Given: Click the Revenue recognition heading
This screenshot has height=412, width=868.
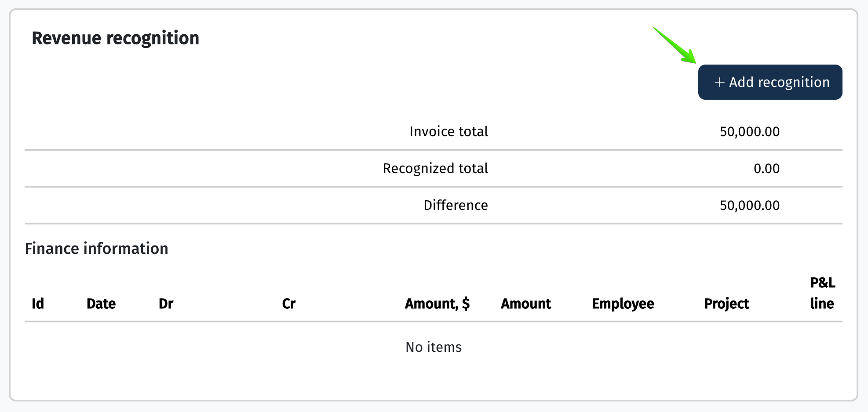Looking at the screenshot, I should pos(116,38).
